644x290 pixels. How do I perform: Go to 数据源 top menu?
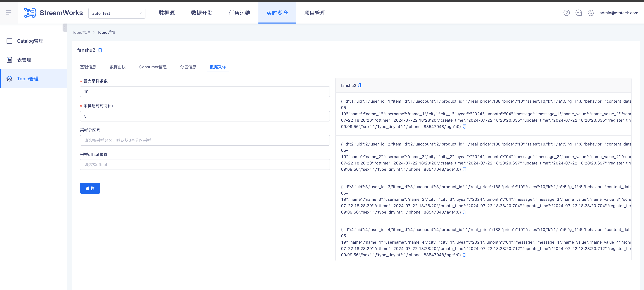coord(167,13)
